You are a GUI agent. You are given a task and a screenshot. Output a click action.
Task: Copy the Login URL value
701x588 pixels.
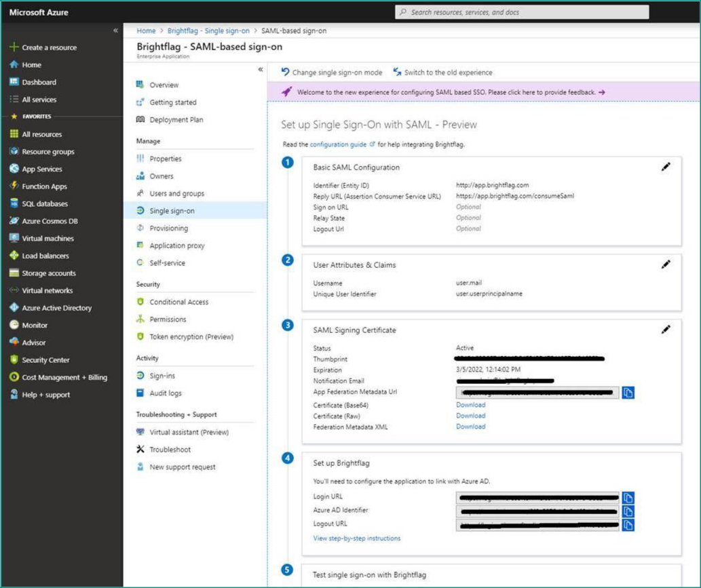628,498
